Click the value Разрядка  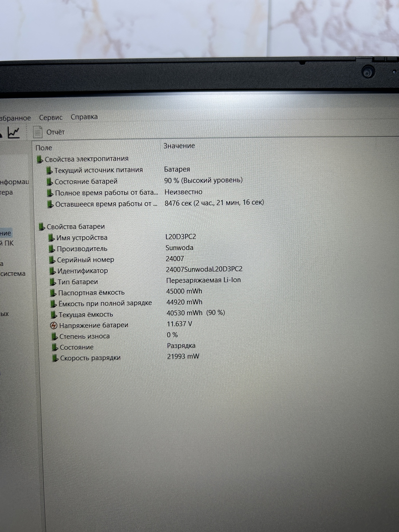181,346
